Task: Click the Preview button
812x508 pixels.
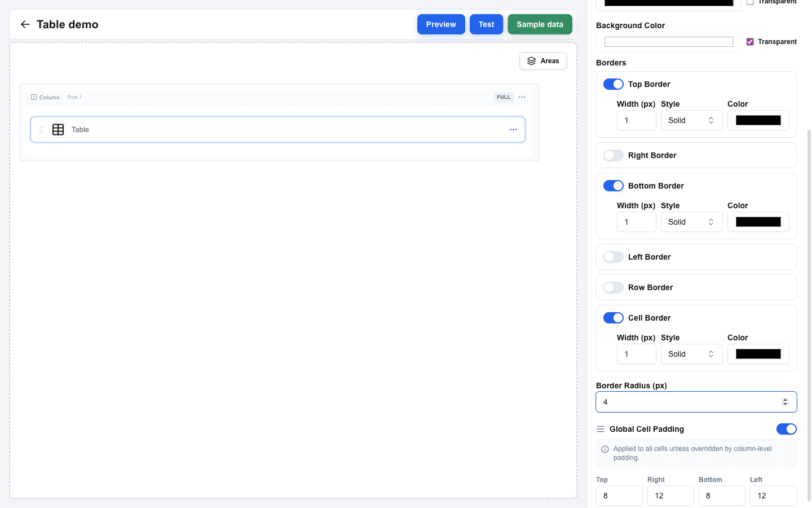Action: pyautogui.click(x=441, y=24)
